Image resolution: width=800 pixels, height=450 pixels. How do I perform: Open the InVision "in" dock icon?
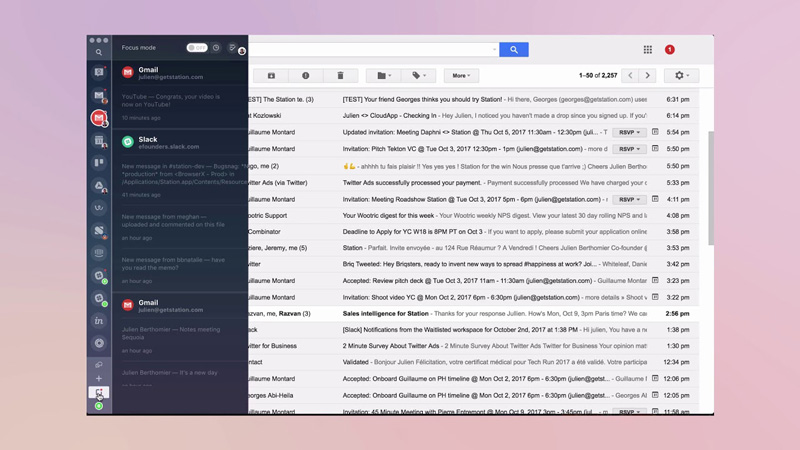tap(99, 320)
